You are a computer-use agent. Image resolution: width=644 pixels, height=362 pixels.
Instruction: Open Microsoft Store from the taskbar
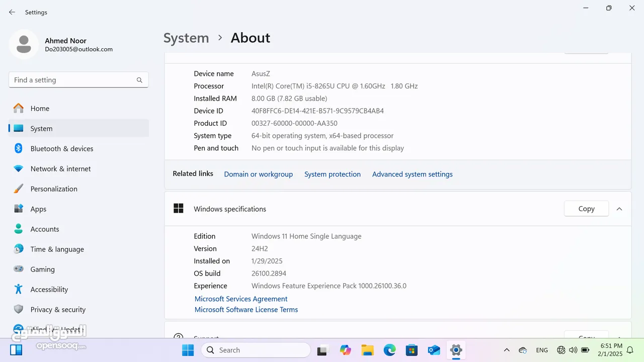click(x=412, y=350)
